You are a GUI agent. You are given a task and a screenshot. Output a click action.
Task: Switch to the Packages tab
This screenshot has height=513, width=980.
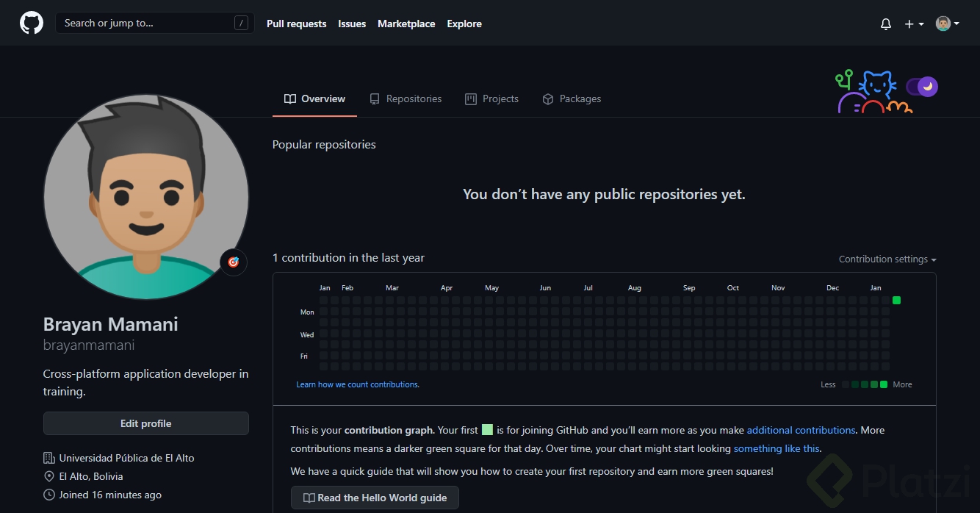click(x=572, y=98)
